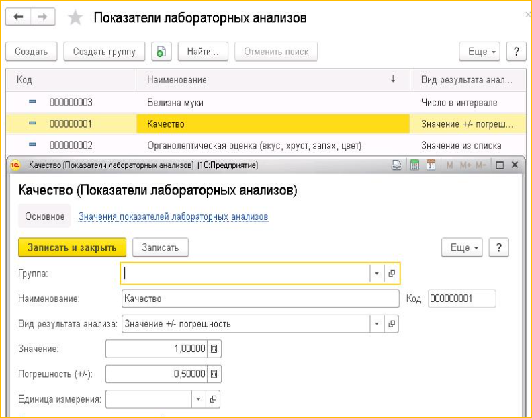Sort by the Наименование column header

pos(273,80)
